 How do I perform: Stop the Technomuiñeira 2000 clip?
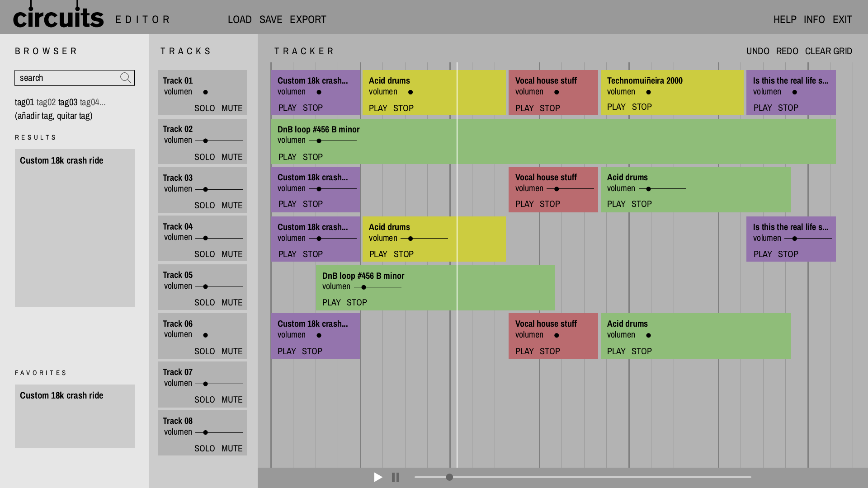point(642,107)
